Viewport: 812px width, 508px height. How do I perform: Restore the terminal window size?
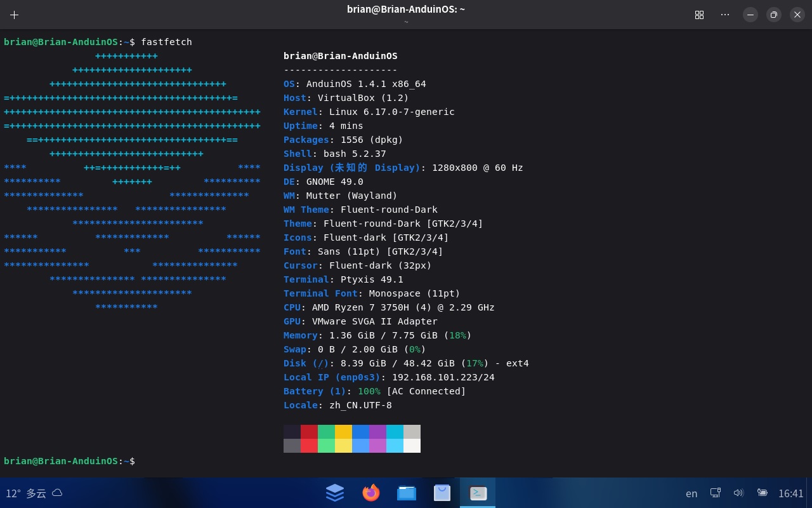774,15
